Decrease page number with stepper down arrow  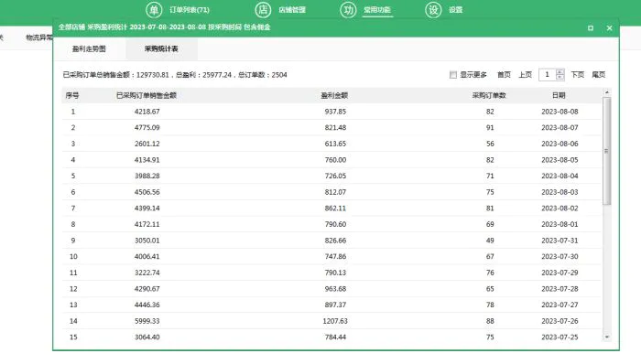tap(560, 78)
